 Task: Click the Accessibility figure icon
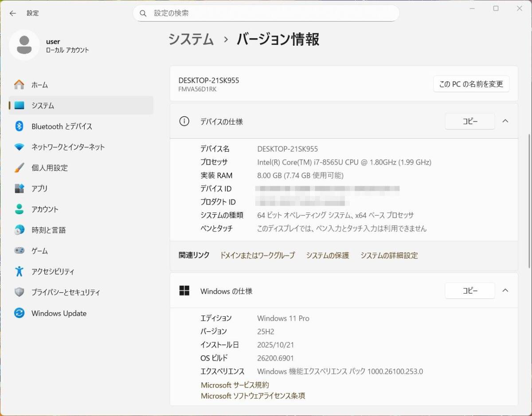(19, 271)
